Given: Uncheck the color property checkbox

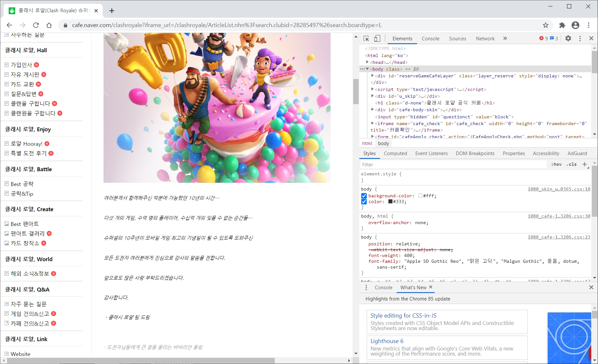Looking at the screenshot, I should click(364, 202).
